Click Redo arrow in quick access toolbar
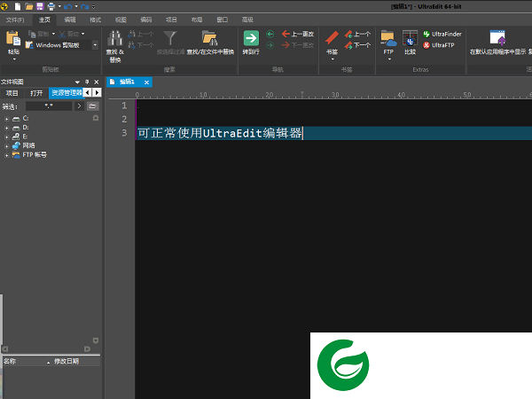 85,6
